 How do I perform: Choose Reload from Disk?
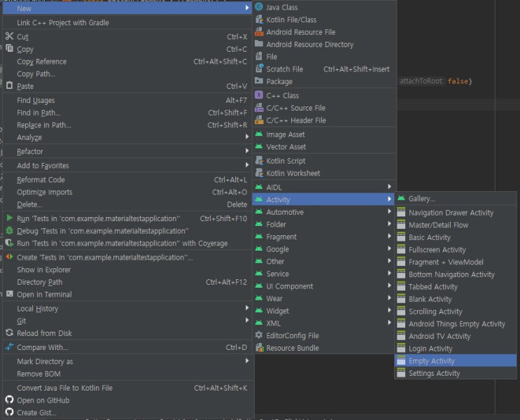[44, 333]
